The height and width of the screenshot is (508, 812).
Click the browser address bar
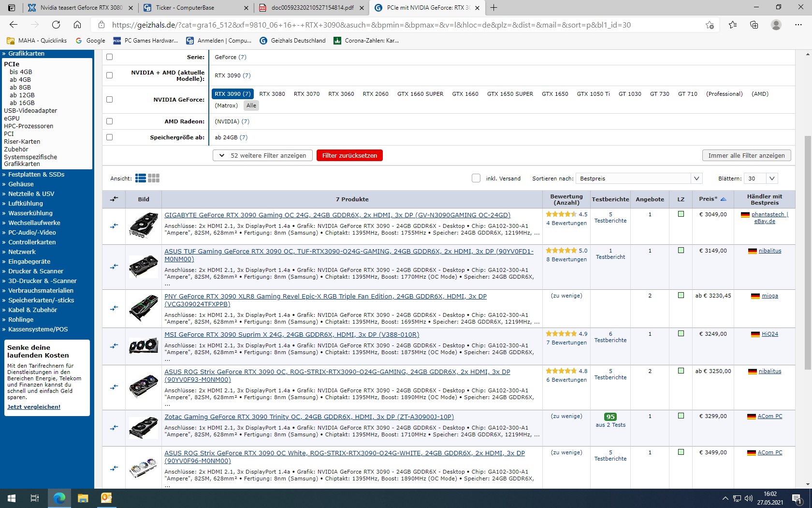pos(371,25)
